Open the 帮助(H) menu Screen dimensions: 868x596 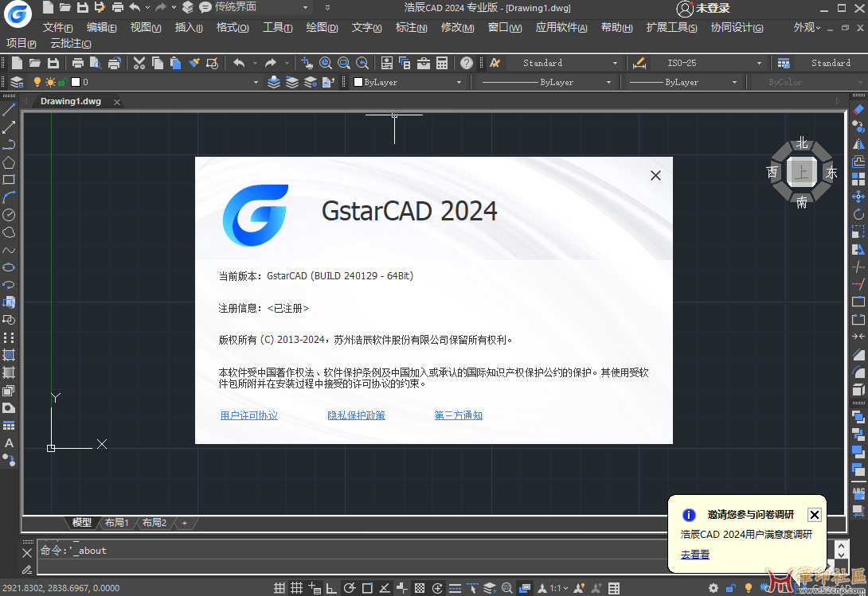pos(616,27)
